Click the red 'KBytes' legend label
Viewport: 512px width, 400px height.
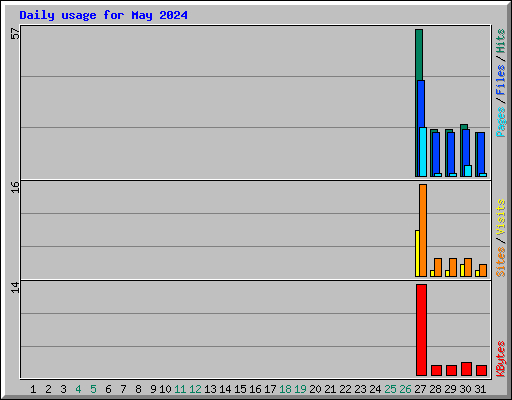click(x=500, y=359)
